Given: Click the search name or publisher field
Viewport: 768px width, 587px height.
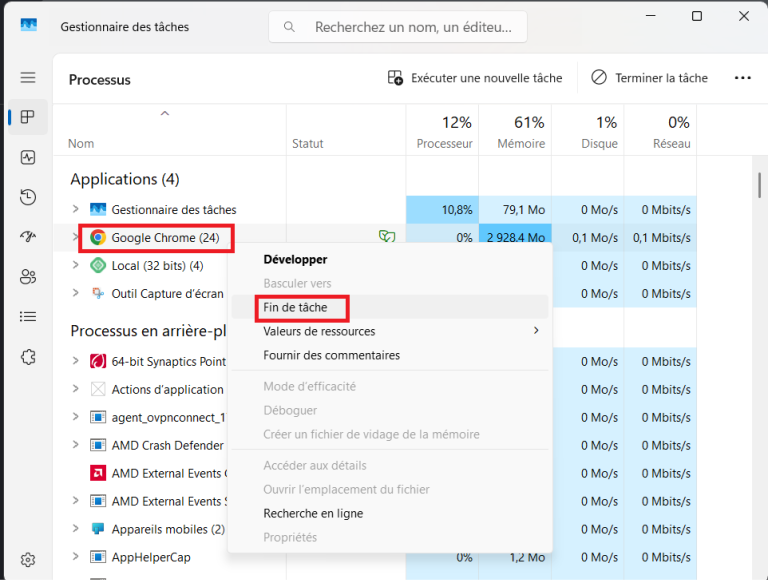Looking at the screenshot, I should (x=398, y=26).
